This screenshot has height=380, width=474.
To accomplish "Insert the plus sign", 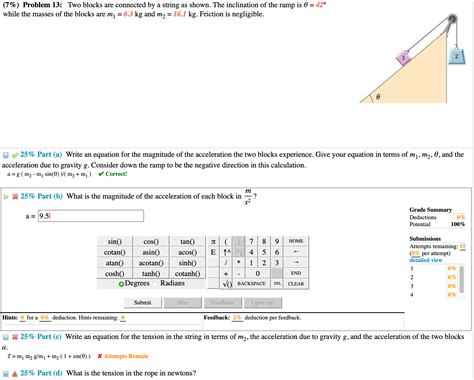I will (x=226, y=273).
